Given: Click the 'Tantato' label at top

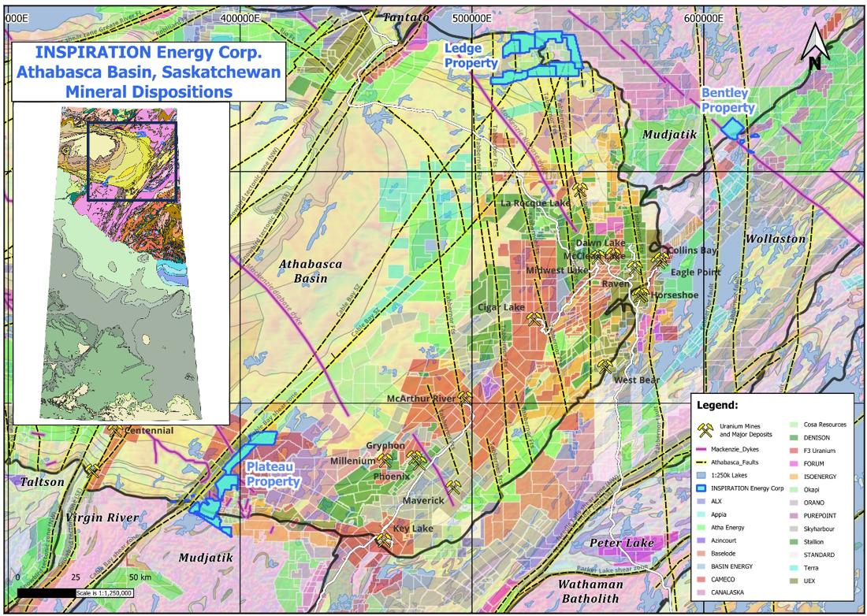Looking at the screenshot, I should 407,17.
